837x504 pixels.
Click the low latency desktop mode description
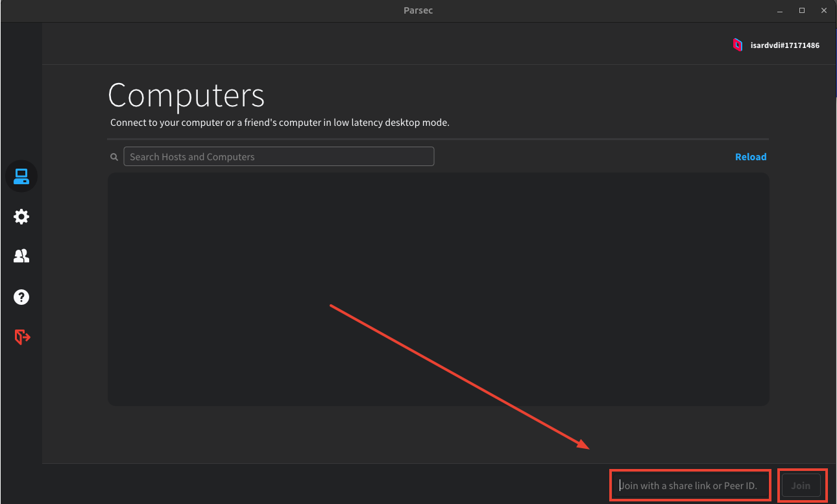tap(280, 123)
